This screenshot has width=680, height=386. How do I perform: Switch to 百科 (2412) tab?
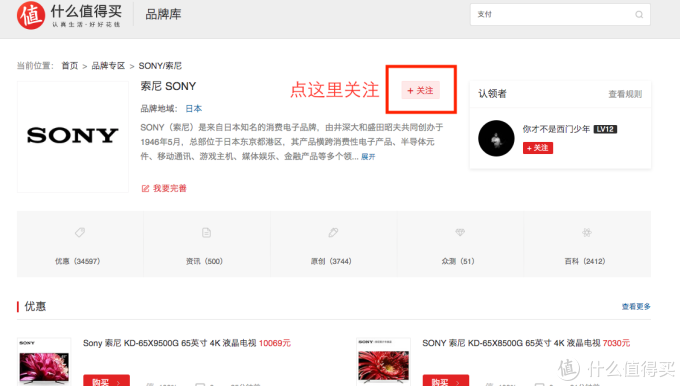(587, 244)
